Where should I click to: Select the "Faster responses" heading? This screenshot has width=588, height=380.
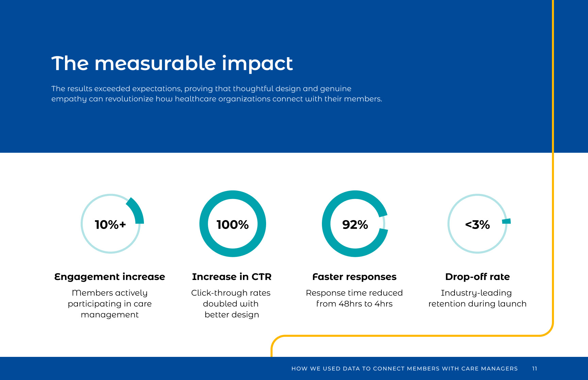(354, 277)
